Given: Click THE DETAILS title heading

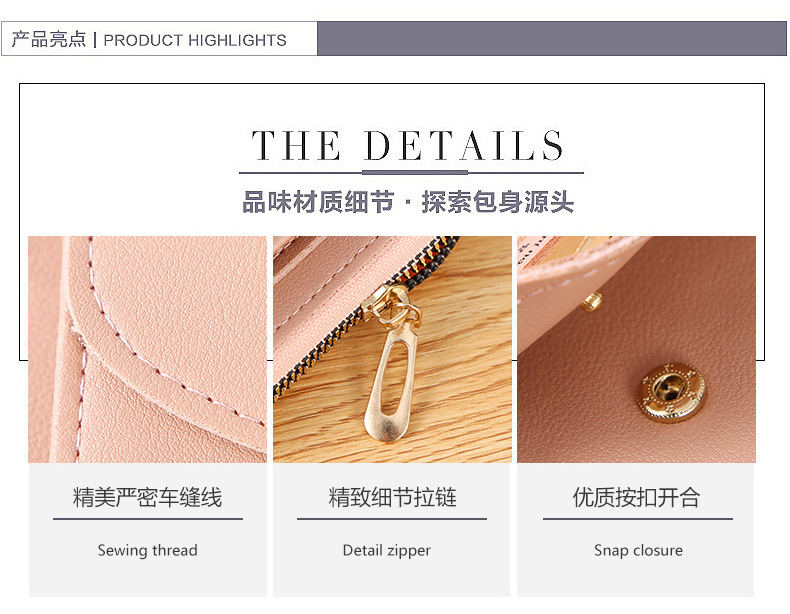Looking at the screenshot, I should click(407, 146).
